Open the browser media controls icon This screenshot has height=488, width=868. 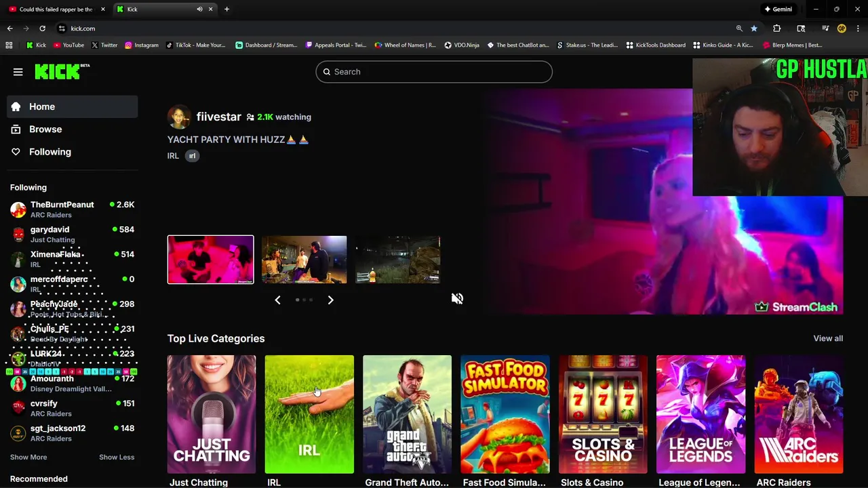coord(825,28)
